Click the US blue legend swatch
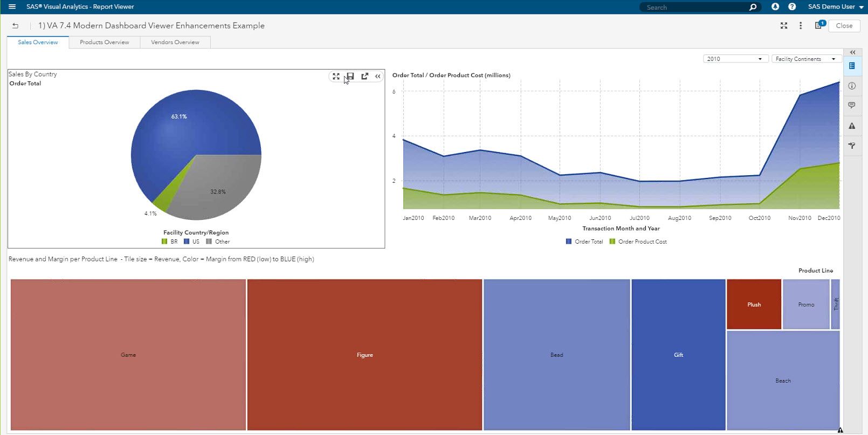Viewport: 868px width, 435px height. (187, 241)
